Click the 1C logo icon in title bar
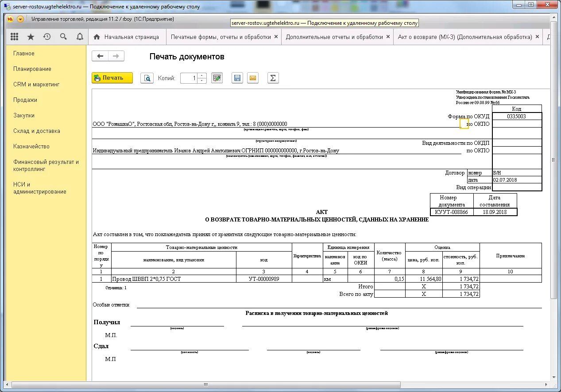The height and width of the screenshot is (392, 561). [x=10, y=19]
